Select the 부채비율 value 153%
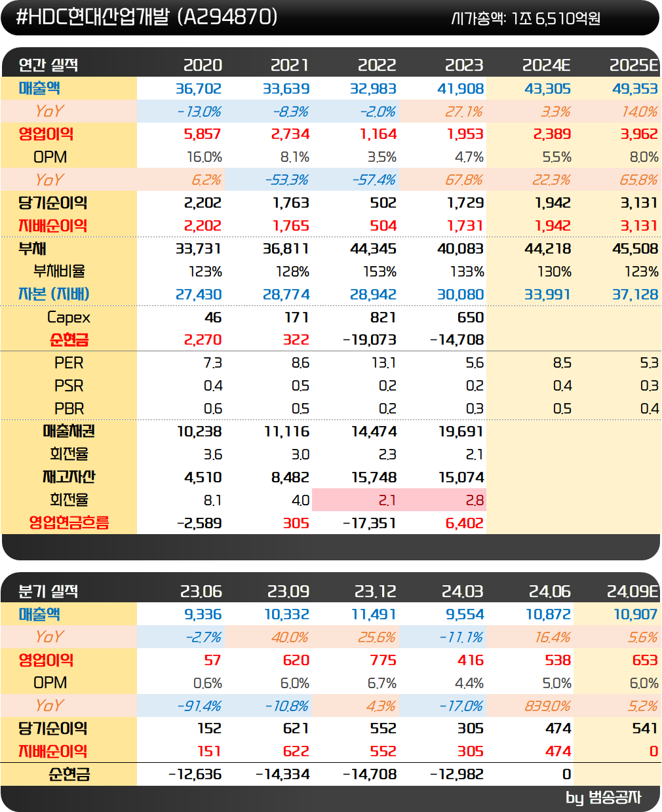Screen dimensions: 662x812 tap(380, 271)
